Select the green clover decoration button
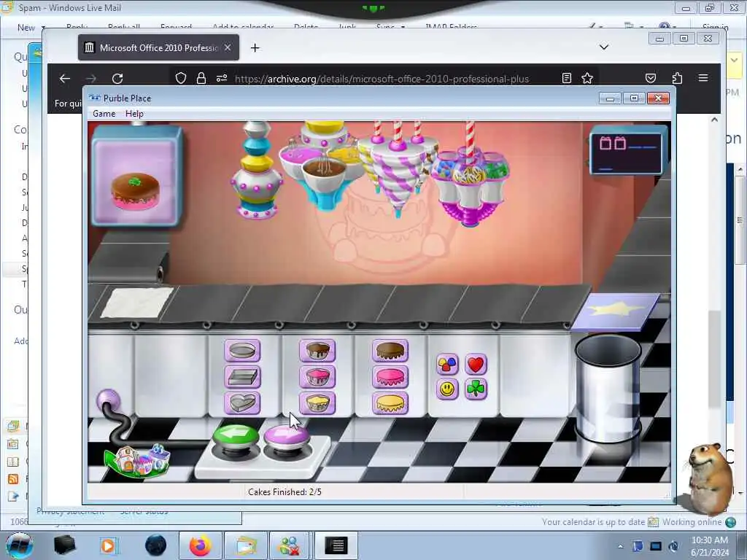The width and height of the screenshot is (747, 560). 476,389
